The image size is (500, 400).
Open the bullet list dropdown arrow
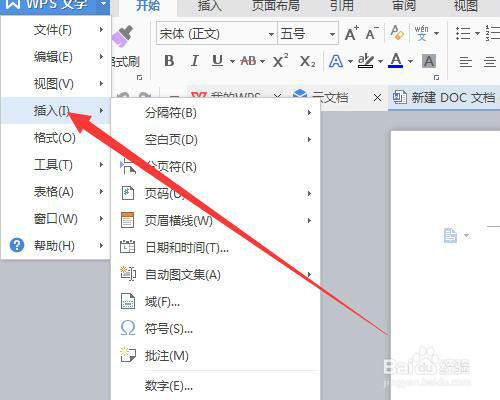click(x=477, y=33)
